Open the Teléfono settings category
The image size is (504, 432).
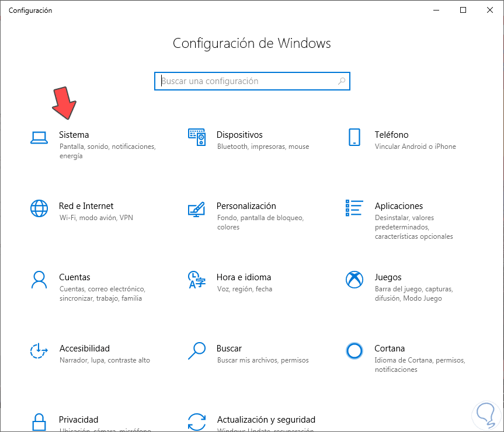pos(391,135)
